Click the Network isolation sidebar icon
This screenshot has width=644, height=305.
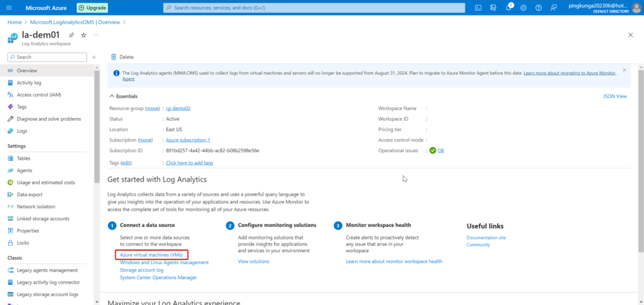(x=11, y=206)
